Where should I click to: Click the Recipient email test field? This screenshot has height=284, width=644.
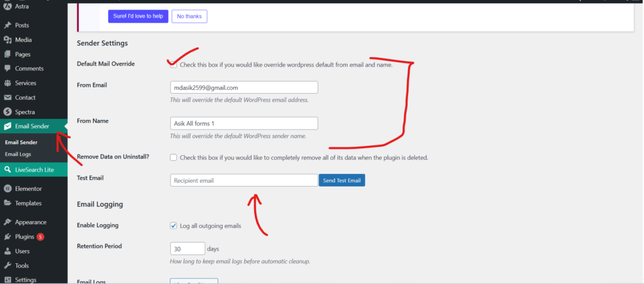coord(244,180)
